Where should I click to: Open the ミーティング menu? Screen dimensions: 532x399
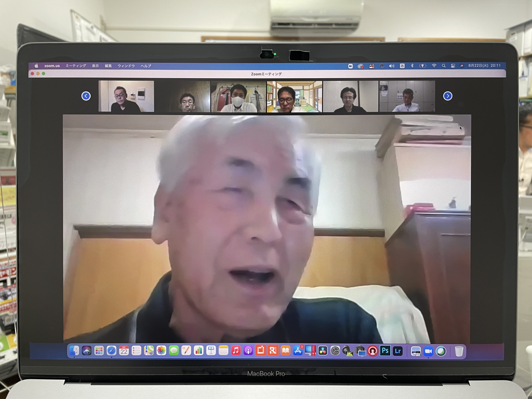(x=76, y=66)
